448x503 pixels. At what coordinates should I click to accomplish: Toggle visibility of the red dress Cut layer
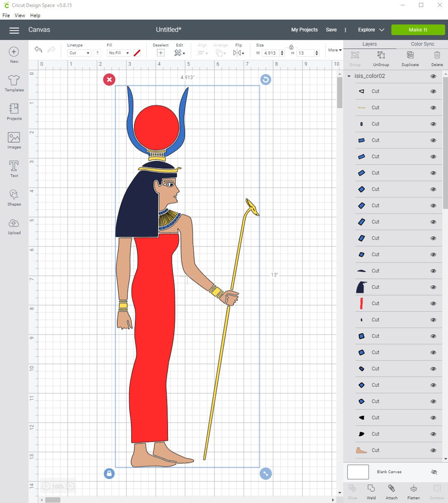tap(433, 303)
